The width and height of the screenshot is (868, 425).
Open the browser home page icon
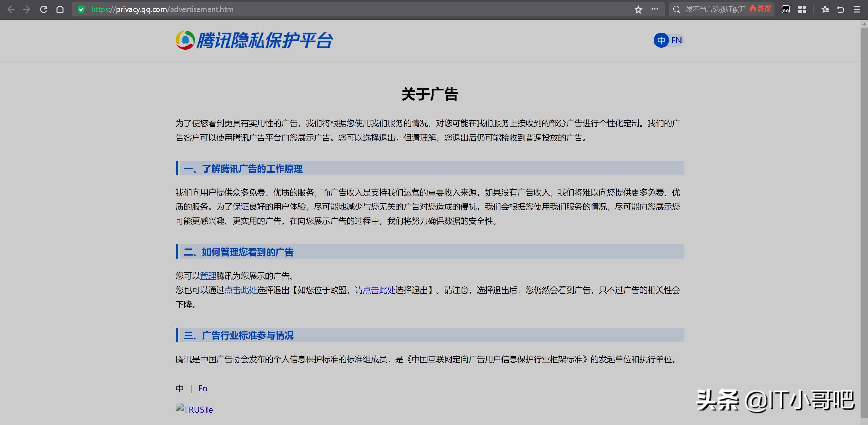coord(60,9)
